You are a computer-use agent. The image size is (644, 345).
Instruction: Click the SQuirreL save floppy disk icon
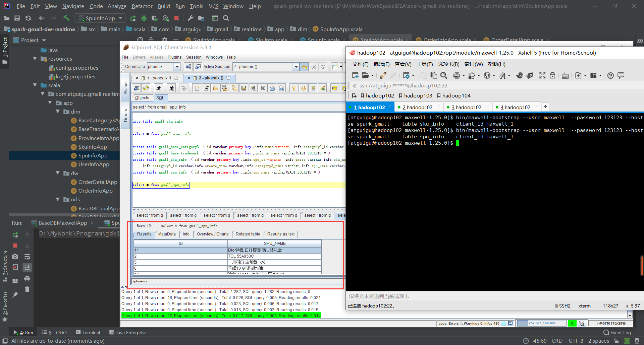pyautogui.click(x=244, y=88)
